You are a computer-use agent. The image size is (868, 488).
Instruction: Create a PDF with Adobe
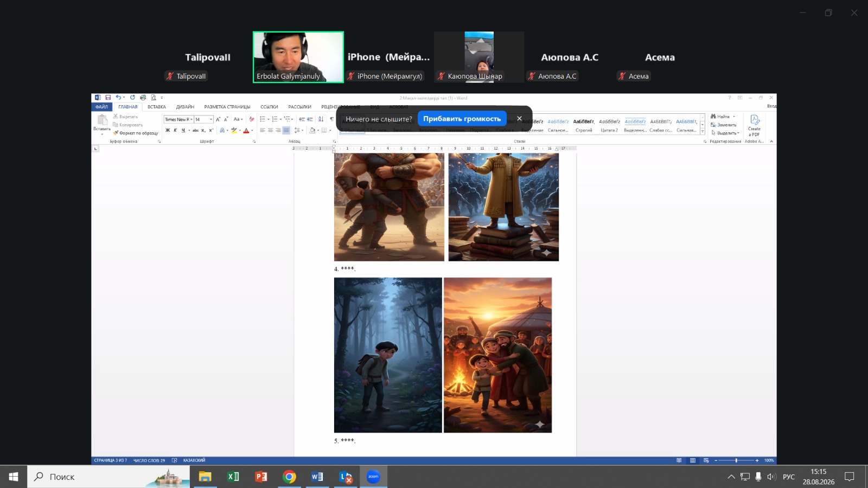coord(754,125)
